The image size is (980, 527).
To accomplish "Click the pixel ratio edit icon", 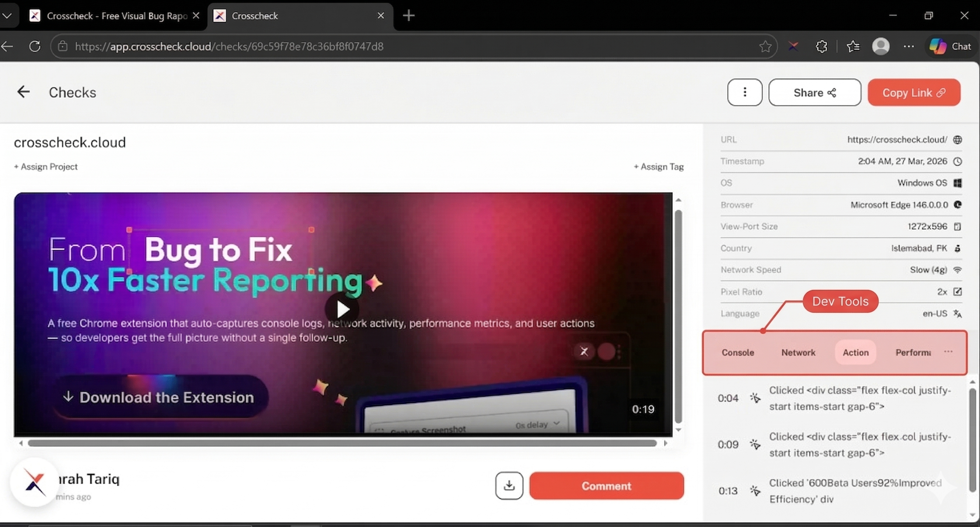I will 958,292.
